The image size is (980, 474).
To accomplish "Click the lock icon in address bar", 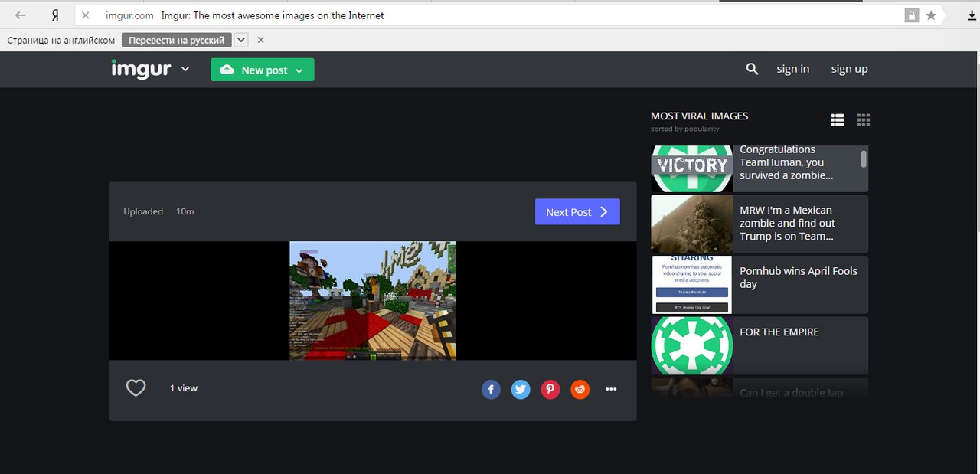I will [x=911, y=15].
